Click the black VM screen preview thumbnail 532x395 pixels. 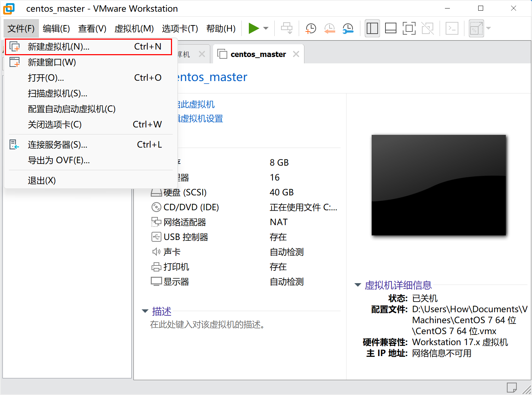point(439,185)
